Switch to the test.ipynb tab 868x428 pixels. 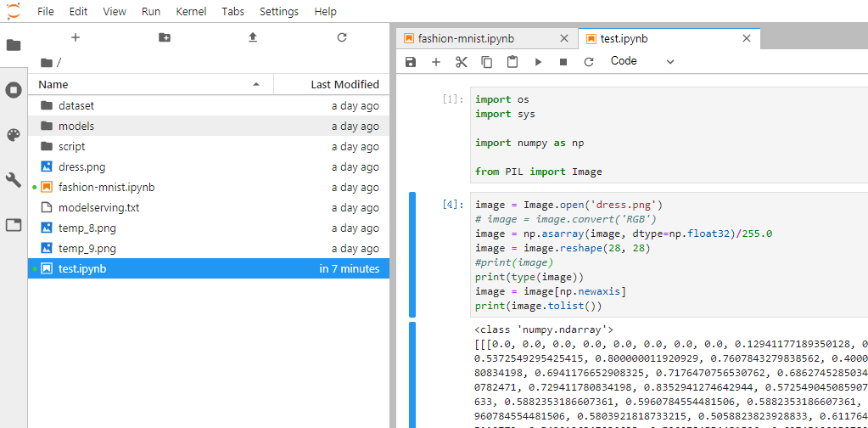pos(669,39)
